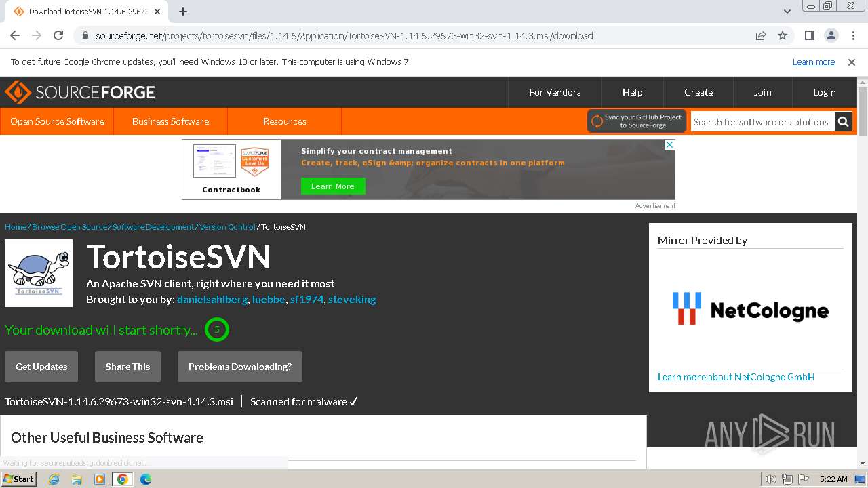This screenshot has height=488, width=868.
Task: Open the Windows Start button
Action: tap(19, 479)
